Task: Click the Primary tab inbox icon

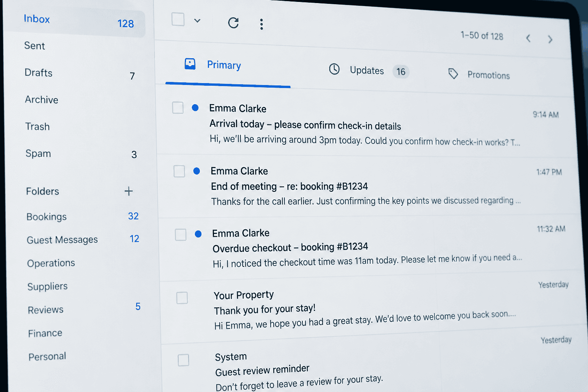Action: (190, 64)
